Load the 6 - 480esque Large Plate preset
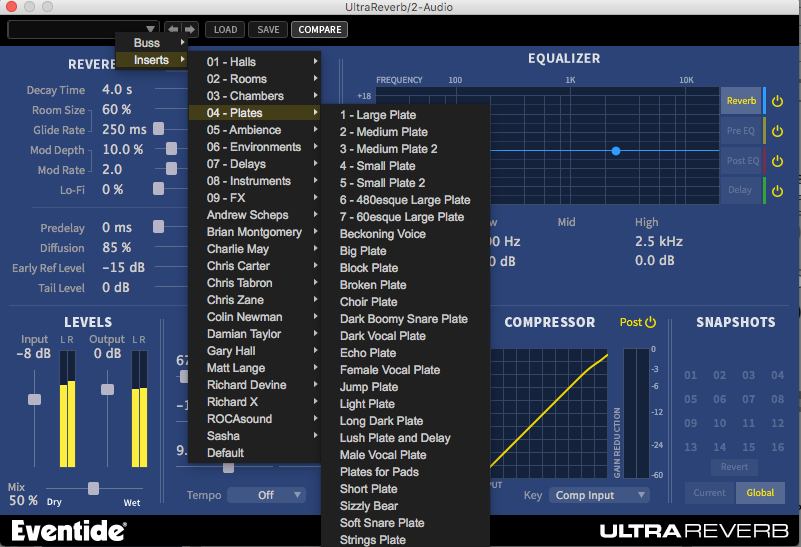The image size is (801, 547). [x=406, y=200]
